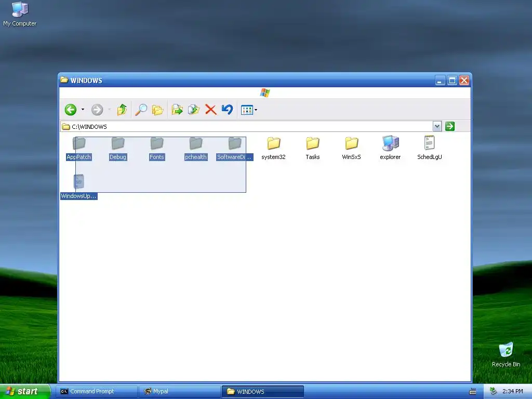Open the Back history dropdown arrow
The image size is (532, 399).
pos(83,110)
